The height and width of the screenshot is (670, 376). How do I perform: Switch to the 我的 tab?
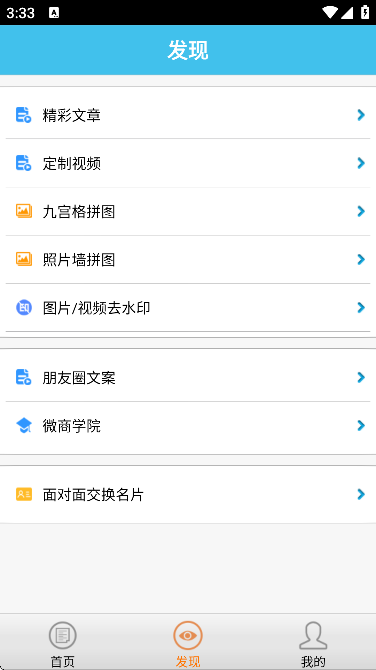[313, 644]
